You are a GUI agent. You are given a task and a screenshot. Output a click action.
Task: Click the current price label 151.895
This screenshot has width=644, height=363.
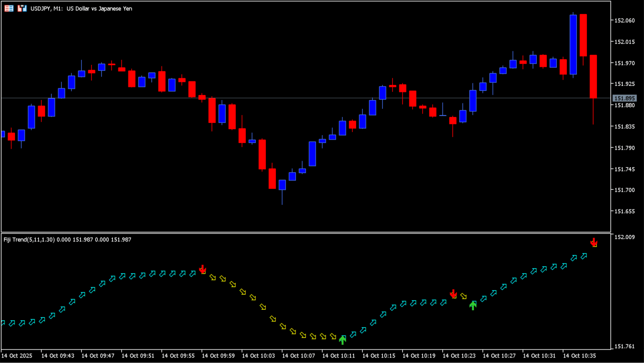tap(624, 98)
